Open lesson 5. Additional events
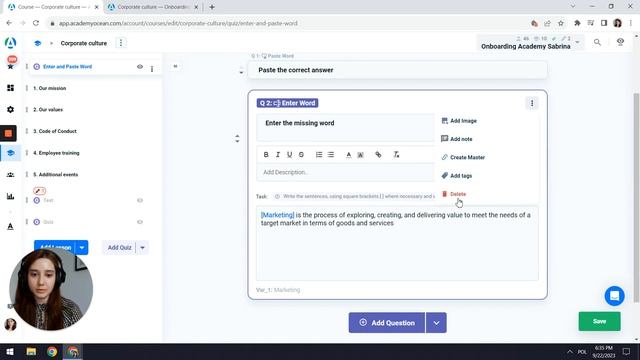This screenshot has height=360, width=640. [x=56, y=175]
